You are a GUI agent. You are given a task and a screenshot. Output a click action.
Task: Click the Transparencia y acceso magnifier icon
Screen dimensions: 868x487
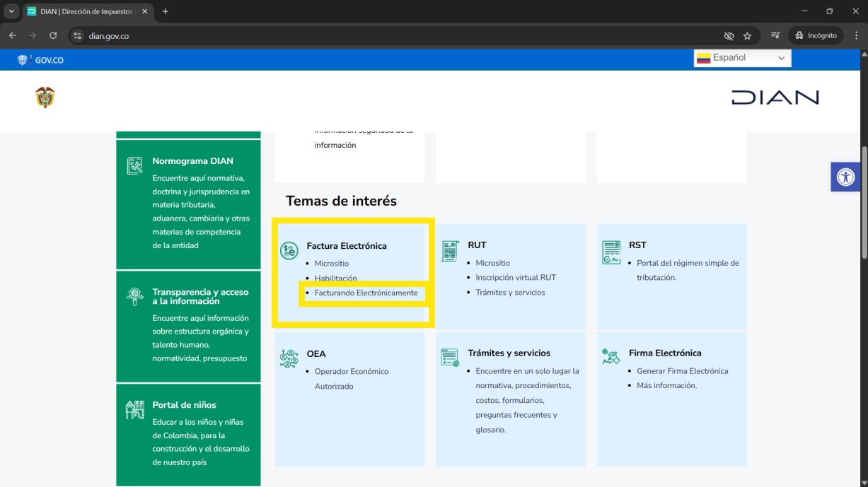(x=134, y=296)
